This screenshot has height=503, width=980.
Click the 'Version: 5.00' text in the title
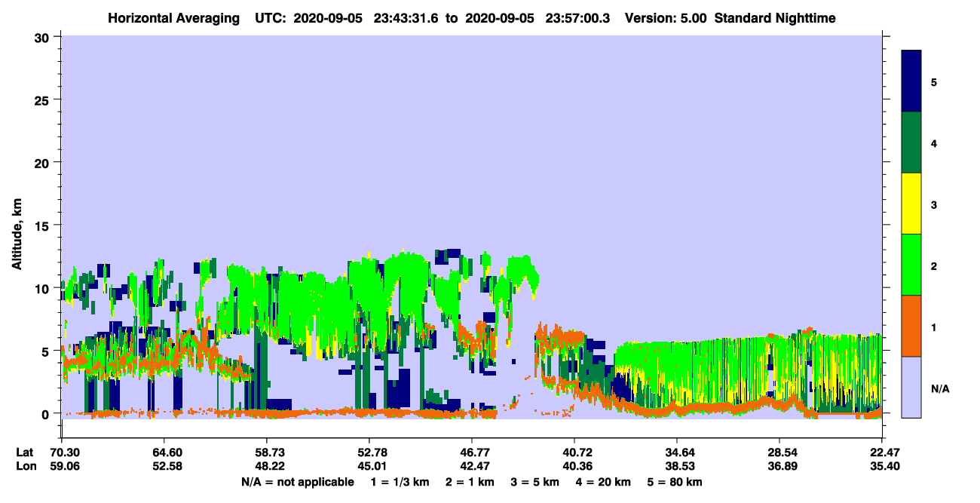pos(664,18)
